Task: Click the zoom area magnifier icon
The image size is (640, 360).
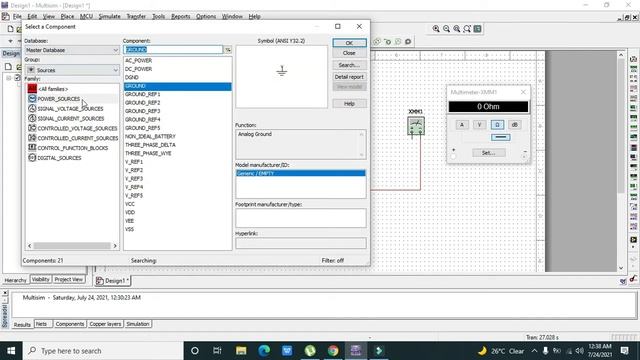Action: 456,29
